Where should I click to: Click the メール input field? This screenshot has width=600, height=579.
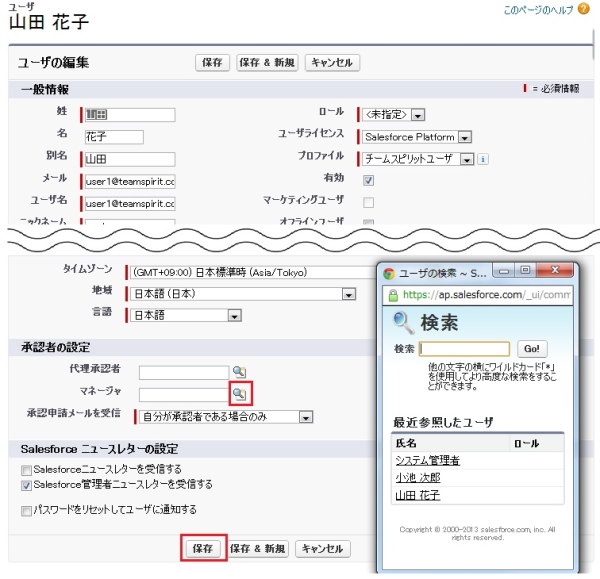[x=130, y=181]
